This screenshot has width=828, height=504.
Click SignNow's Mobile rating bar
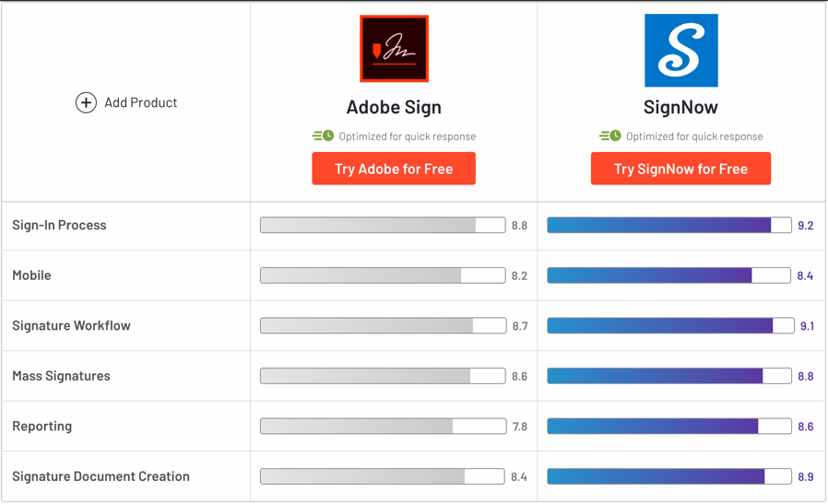pyautogui.click(x=669, y=275)
